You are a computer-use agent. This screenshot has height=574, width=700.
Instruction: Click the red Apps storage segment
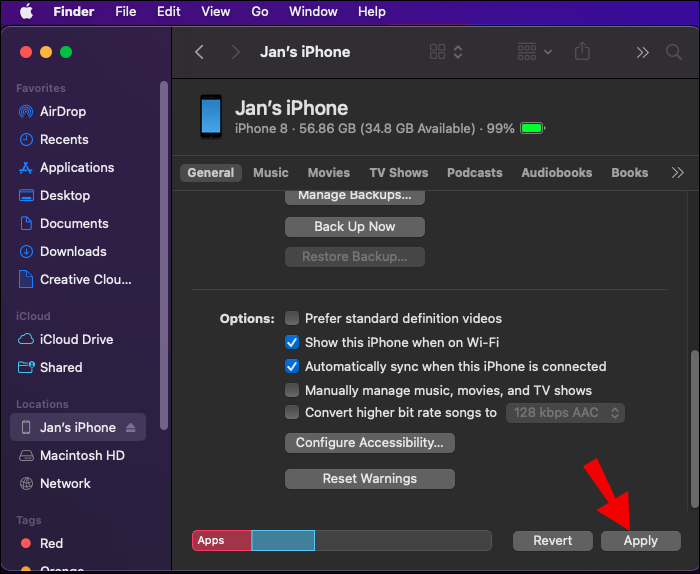222,541
